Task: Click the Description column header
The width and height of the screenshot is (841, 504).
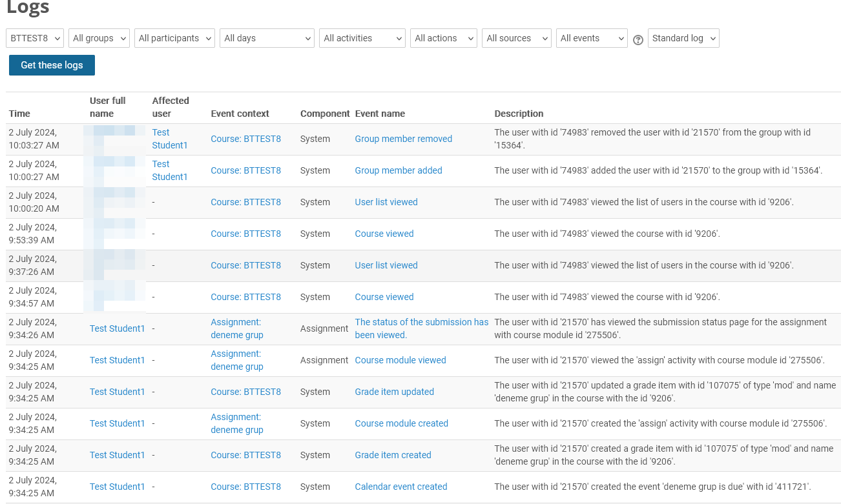Action: point(519,114)
